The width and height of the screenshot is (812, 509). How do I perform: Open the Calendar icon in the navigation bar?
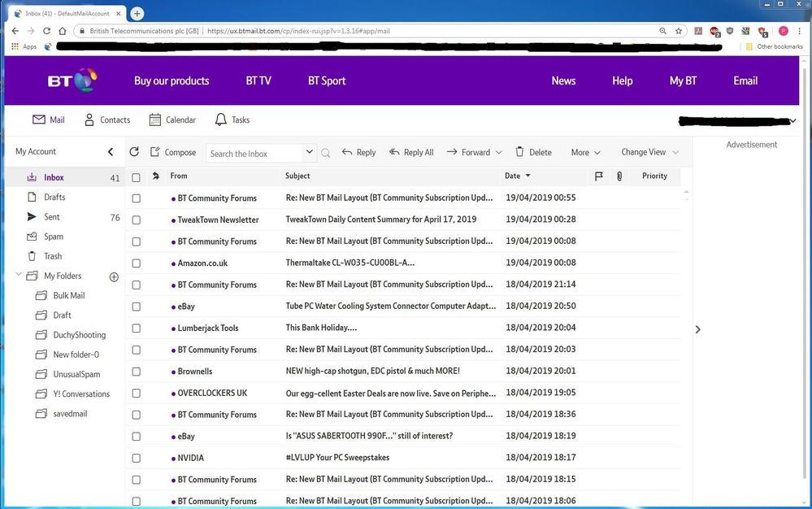click(155, 120)
